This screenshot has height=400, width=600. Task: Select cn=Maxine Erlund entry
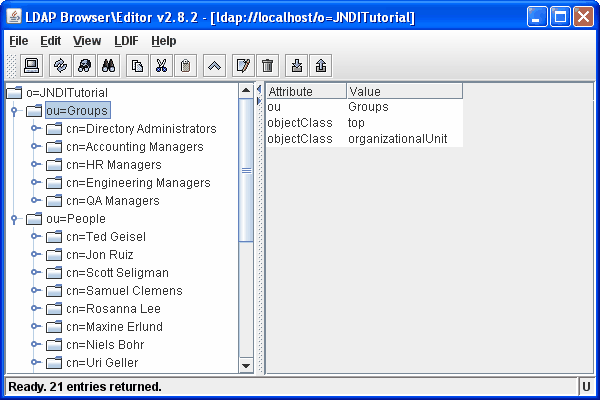(114, 327)
